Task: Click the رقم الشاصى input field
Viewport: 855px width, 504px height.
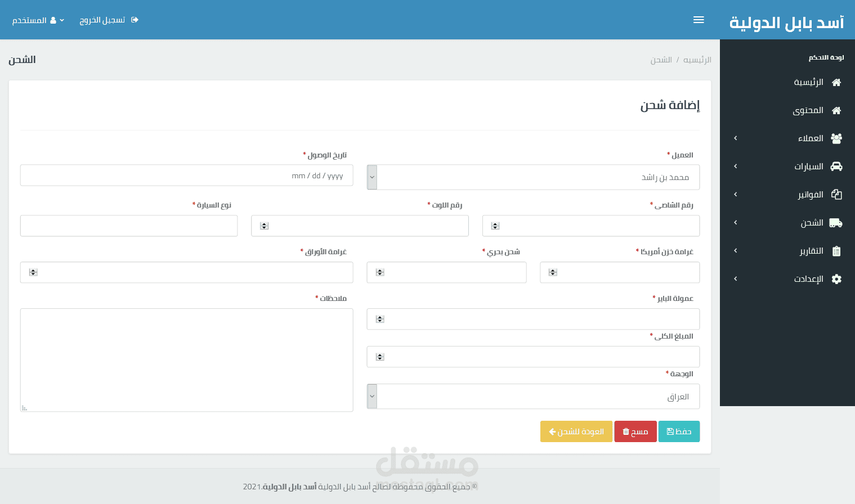Action: [x=591, y=226]
